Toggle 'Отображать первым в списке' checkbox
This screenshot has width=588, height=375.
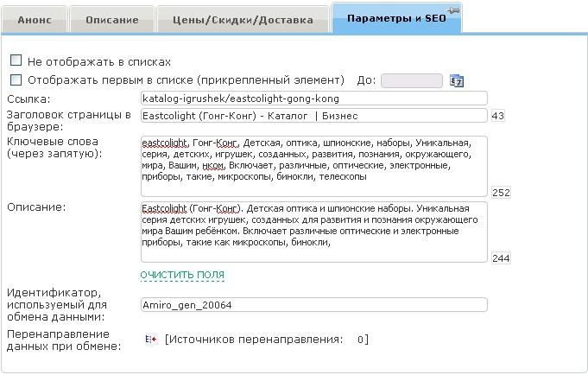coord(16,79)
